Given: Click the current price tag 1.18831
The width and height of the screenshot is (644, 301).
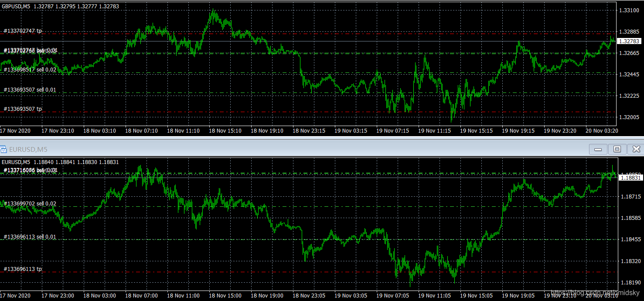Looking at the screenshot, I should click(x=630, y=178).
